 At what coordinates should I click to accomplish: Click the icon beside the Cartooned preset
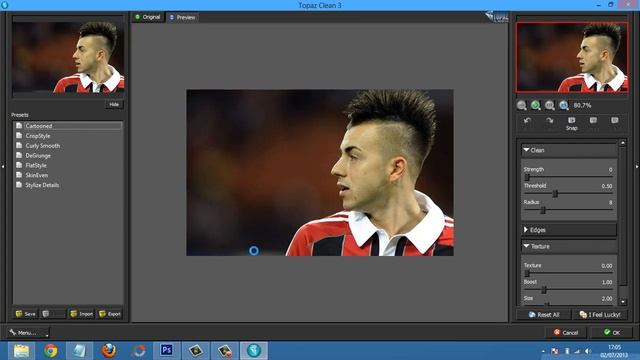point(19,126)
